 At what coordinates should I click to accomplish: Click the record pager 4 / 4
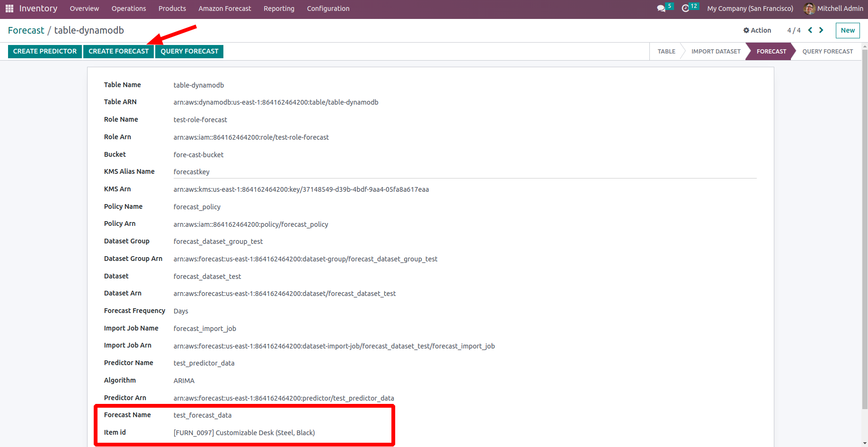coord(794,30)
